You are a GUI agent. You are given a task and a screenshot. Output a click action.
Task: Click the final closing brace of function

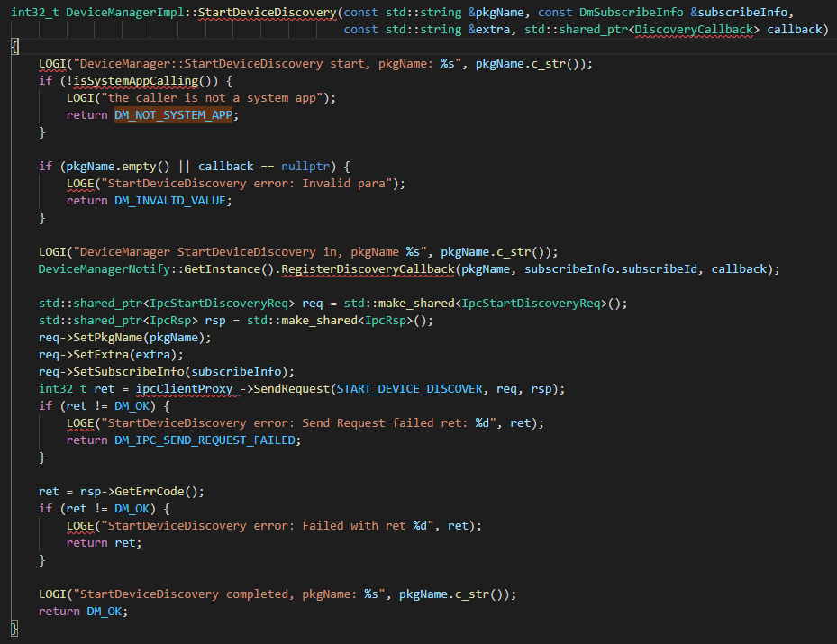point(14,629)
